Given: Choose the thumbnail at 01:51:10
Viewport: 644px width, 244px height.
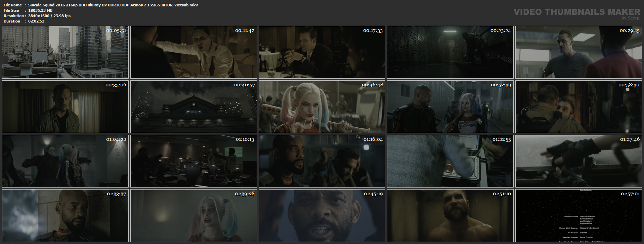Looking at the screenshot, I should [x=450, y=215].
